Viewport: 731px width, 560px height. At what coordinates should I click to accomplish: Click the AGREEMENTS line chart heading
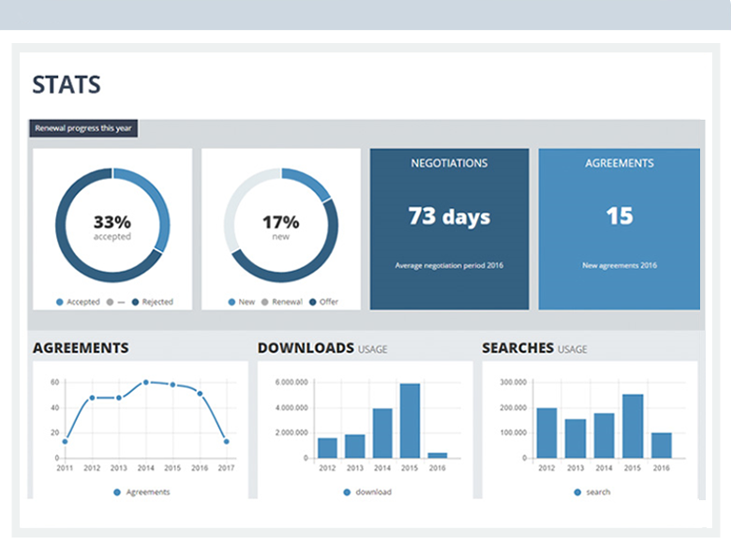coord(81,347)
